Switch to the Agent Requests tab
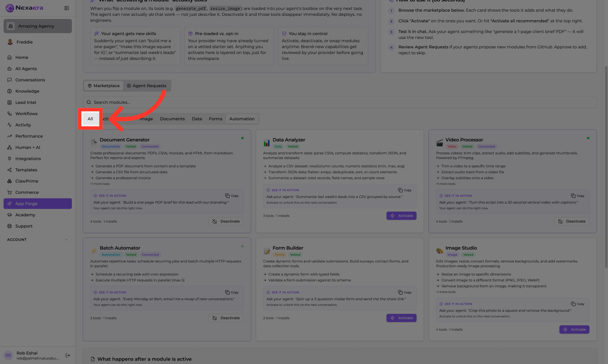608x364 pixels. pos(146,86)
